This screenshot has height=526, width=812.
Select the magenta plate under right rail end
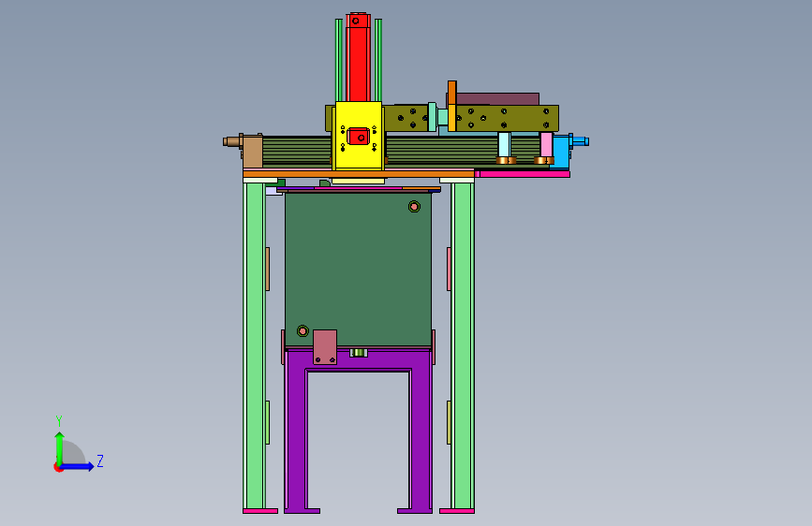tap(524, 174)
